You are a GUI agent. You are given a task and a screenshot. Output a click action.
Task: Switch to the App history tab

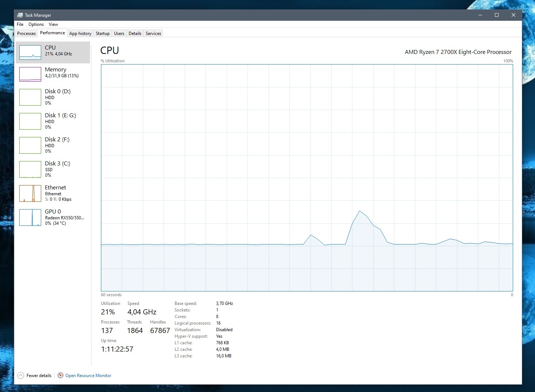80,34
